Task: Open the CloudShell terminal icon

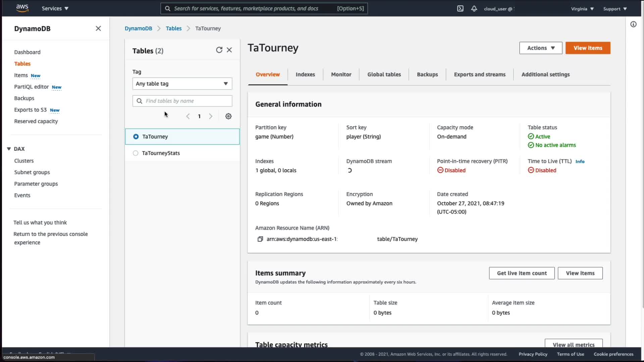Action: click(x=460, y=9)
